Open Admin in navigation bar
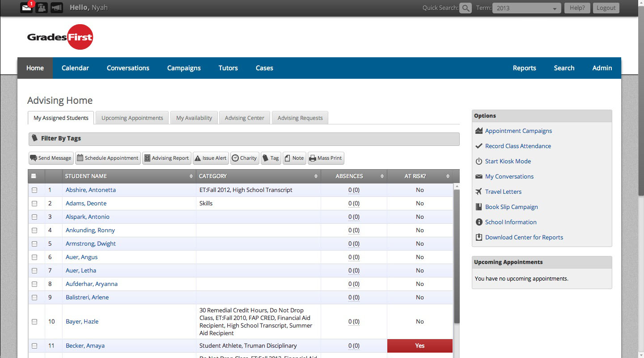The width and height of the screenshot is (644, 358). pos(602,68)
